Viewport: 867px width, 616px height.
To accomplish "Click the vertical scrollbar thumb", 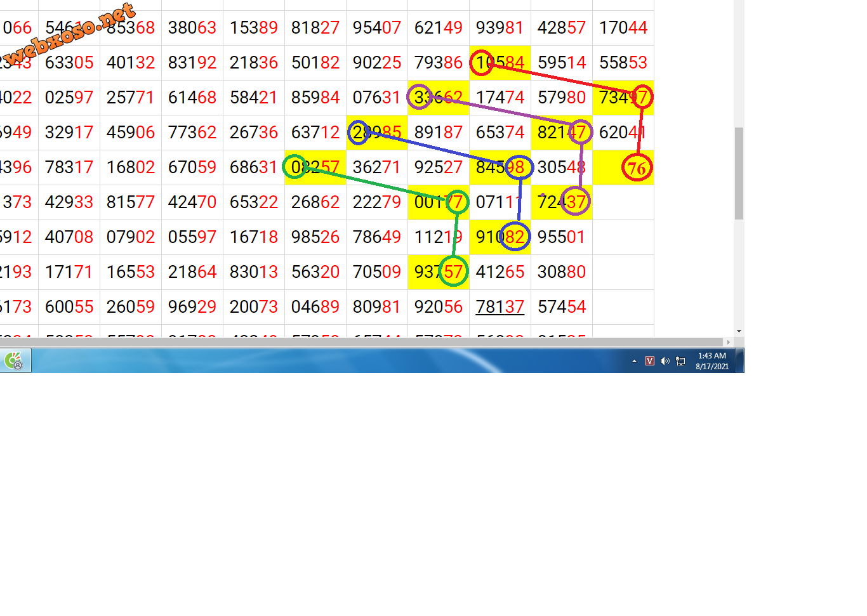I will [739, 173].
